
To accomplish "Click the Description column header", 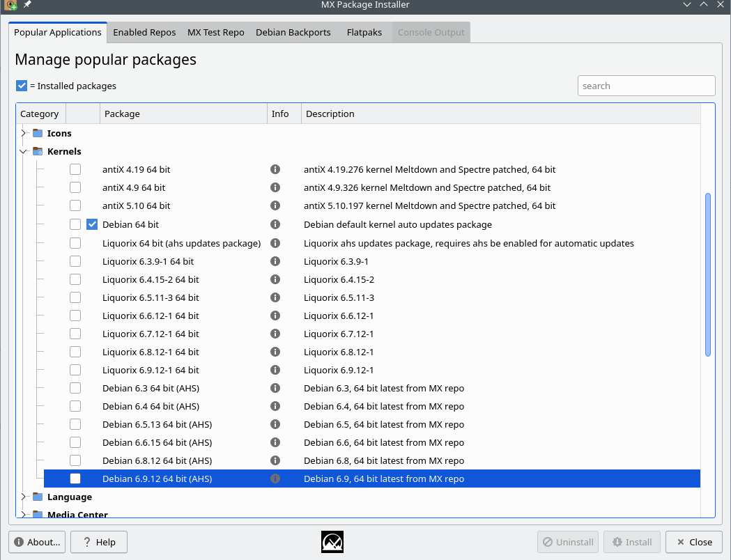I will coord(501,114).
